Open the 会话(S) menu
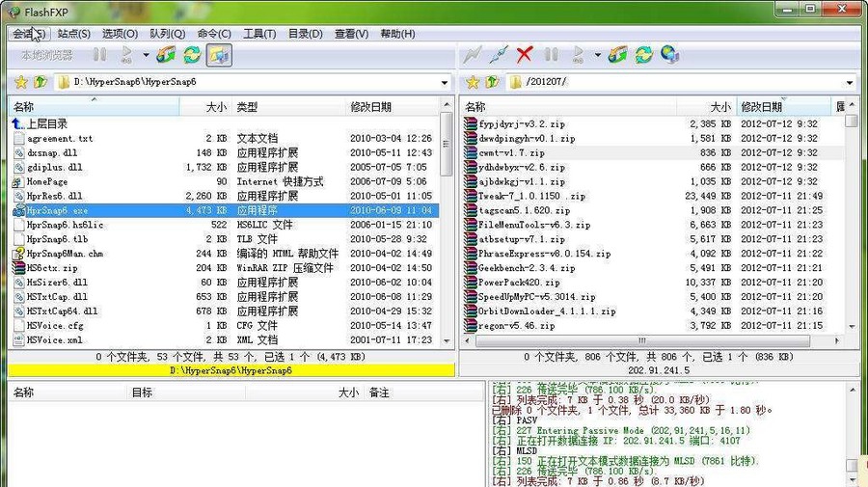 coord(29,34)
